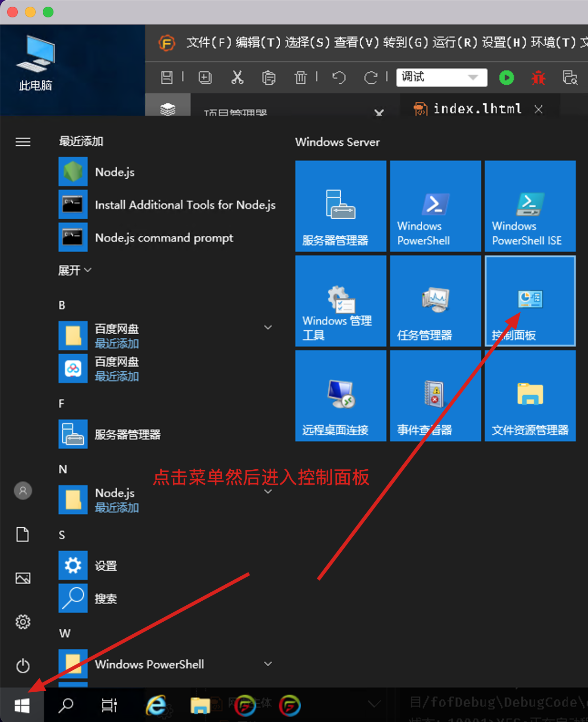The height and width of the screenshot is (722, 588).
Task: Click the power button in Start
Action: click(x=23, y=666)
